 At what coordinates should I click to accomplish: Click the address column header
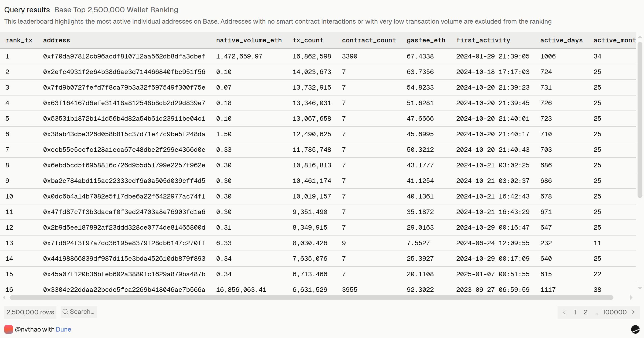coord(57,40)
